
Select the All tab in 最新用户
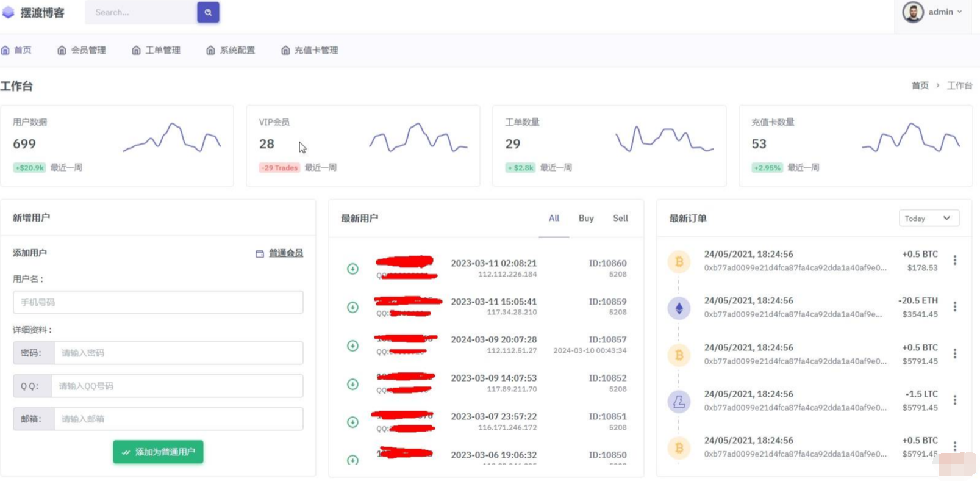pos(554,218)
